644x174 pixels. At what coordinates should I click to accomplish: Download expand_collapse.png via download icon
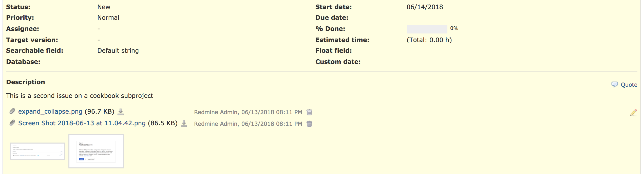pyautogui.click(x=121, y=112)
